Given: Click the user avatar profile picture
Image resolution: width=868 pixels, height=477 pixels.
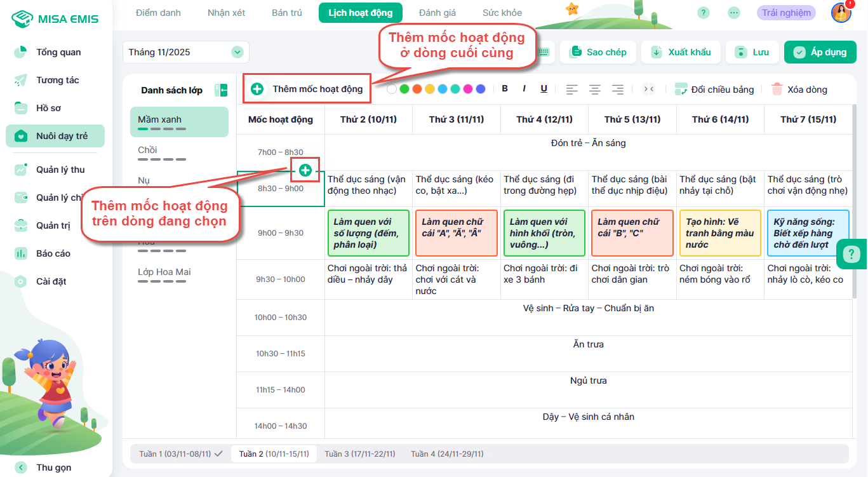Looking at the screenshot, I should tap(841, 13).
